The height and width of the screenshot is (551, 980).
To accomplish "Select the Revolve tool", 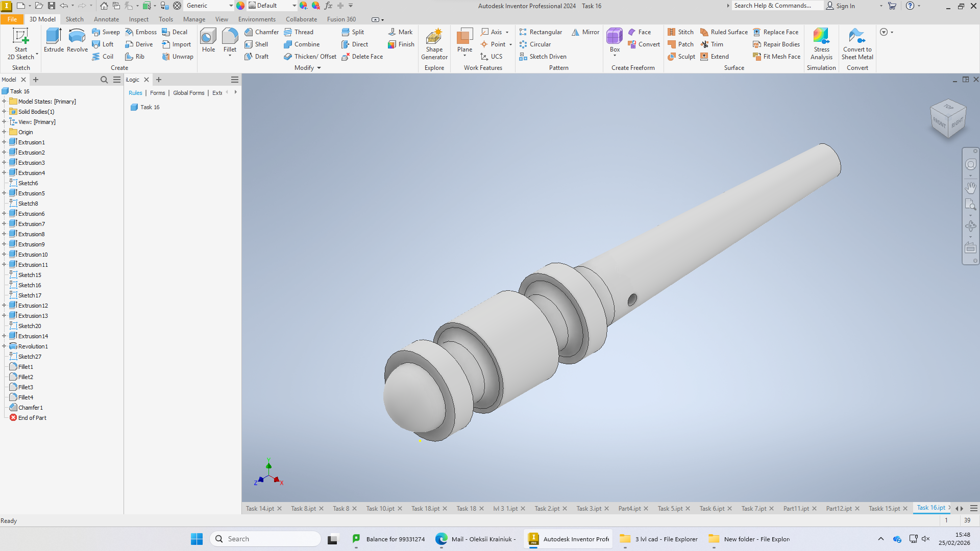I will [77, 40].
